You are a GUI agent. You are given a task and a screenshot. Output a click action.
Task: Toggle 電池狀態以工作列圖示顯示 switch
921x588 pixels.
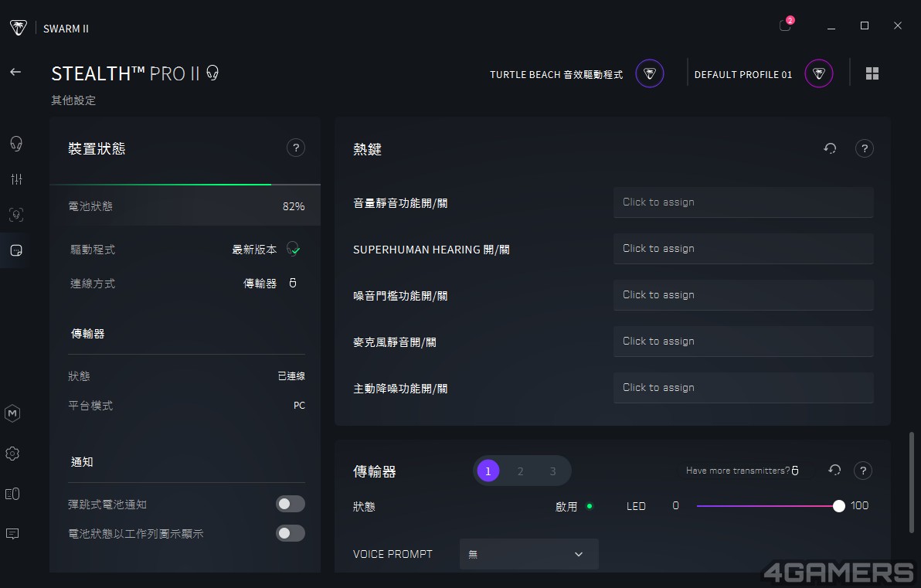(x=291, y=533)
